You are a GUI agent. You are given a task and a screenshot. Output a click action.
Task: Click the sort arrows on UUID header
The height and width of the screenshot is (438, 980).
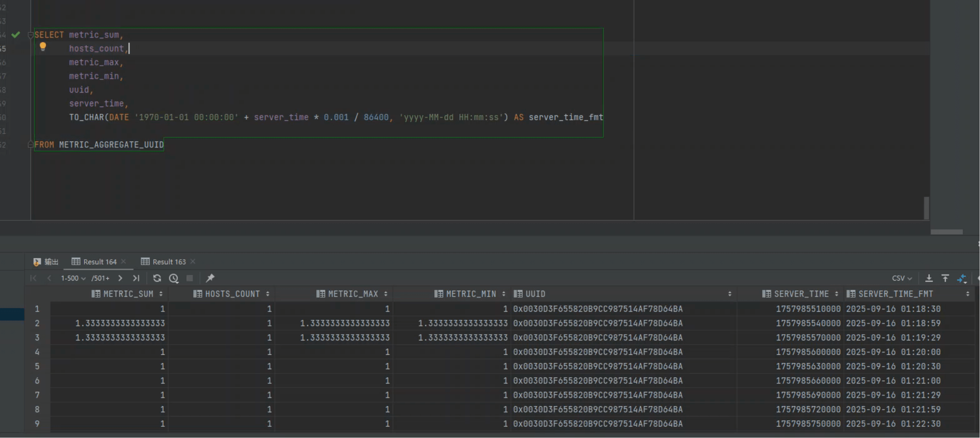click(x=730, y=294)
